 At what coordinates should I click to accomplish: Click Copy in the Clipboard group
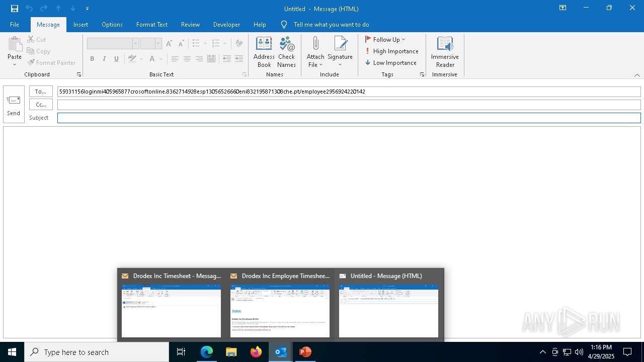point(39,51)
